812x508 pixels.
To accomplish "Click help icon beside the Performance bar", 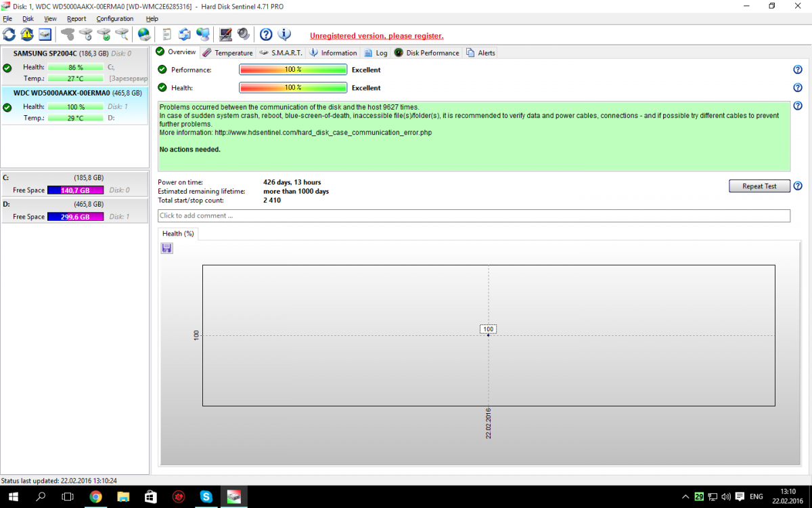I will (798, 70).
